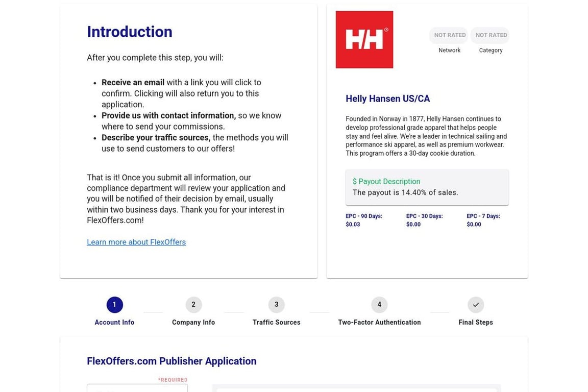Screen dimensions: 588x392
Task: Click 'The payout is 14.40% of sales.'
Action: [405, 192]
